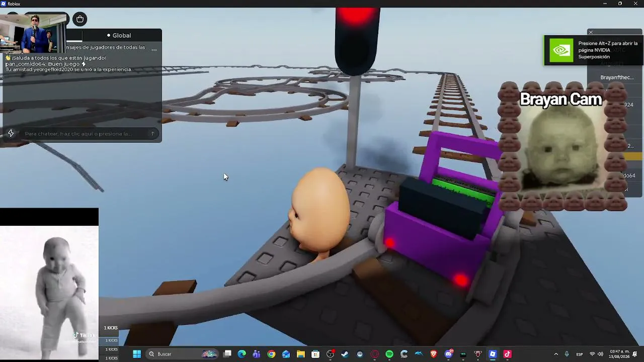644x362 pixels.
Task: Switch to the Global chat tab
Action: point(119,35)
